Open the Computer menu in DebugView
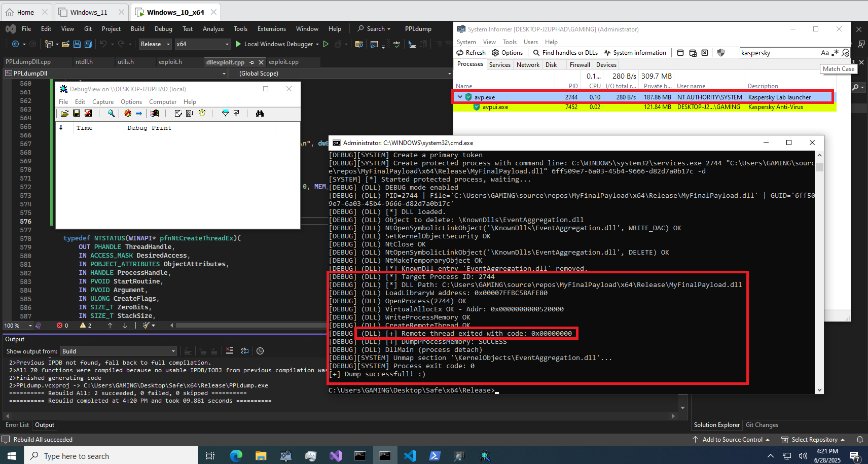The height and width of the screenshot is (464, 868). 163,102
